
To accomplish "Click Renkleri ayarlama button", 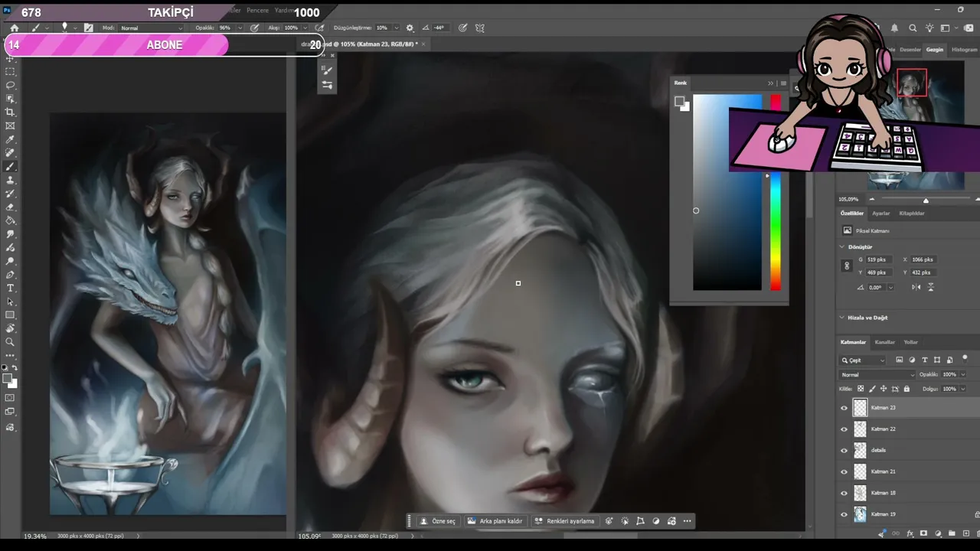I will tap(564, 521).
